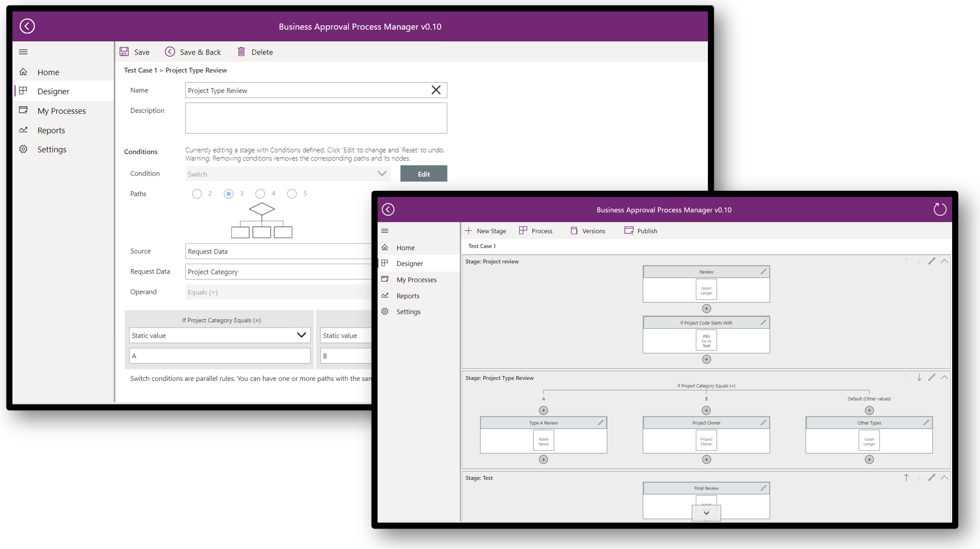Expand the Static value dropdown for path A
980x549 pixels.
pyautogui.click(x=301, y=334)
